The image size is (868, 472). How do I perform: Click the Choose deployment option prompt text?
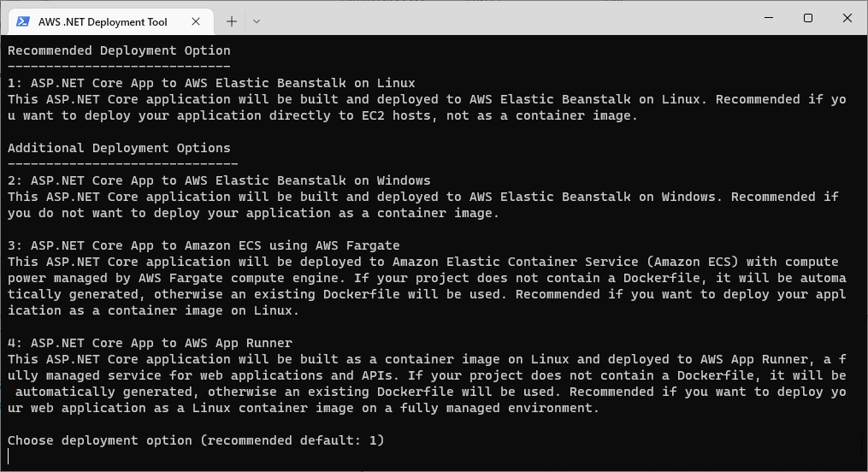(196, 440)
